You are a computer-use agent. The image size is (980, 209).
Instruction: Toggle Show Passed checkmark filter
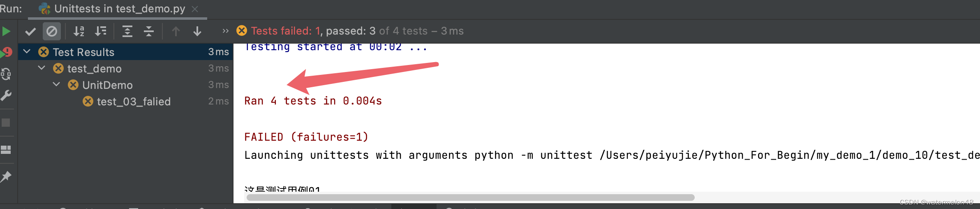click(30, 31)
